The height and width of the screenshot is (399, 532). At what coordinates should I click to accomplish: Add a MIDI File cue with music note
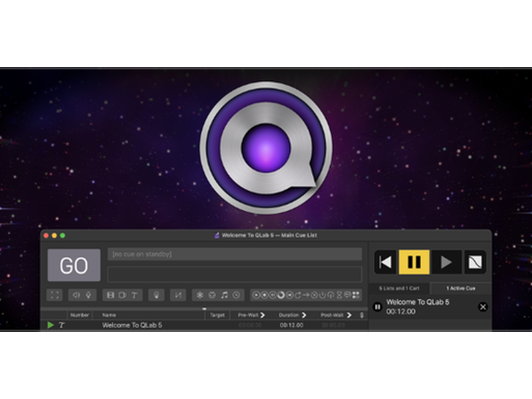pos(224,295)
